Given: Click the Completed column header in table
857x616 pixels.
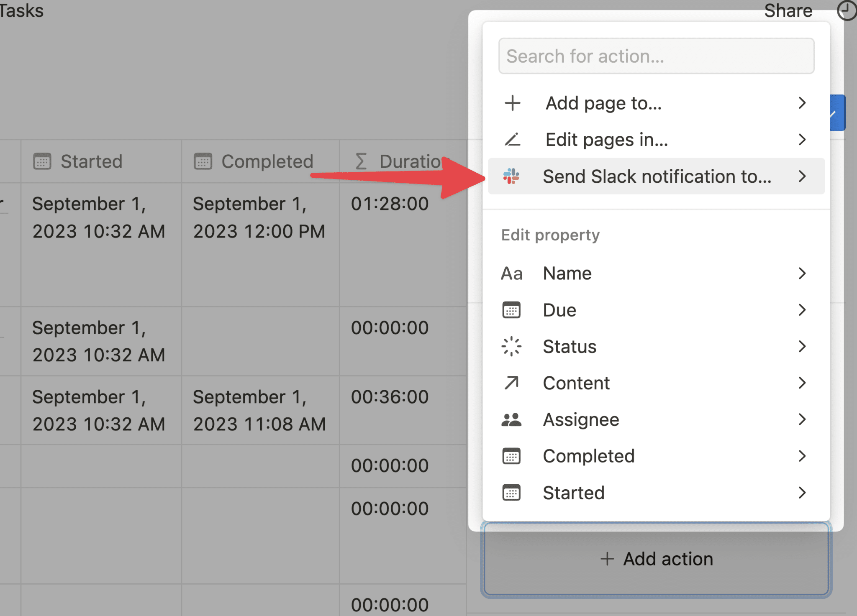Looking at the screenshot, I should pos(267,161).
